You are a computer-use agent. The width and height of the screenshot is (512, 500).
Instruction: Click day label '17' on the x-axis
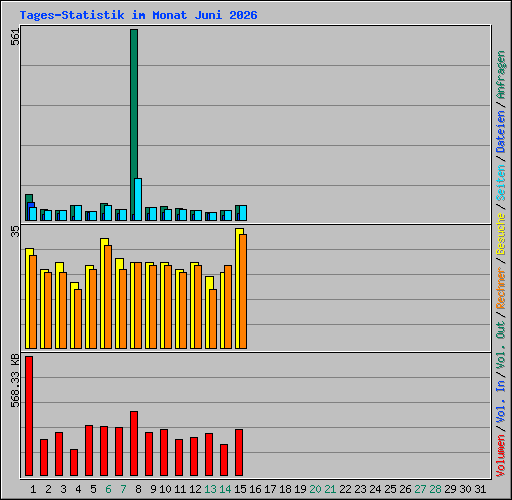click(x=270, y=489)
